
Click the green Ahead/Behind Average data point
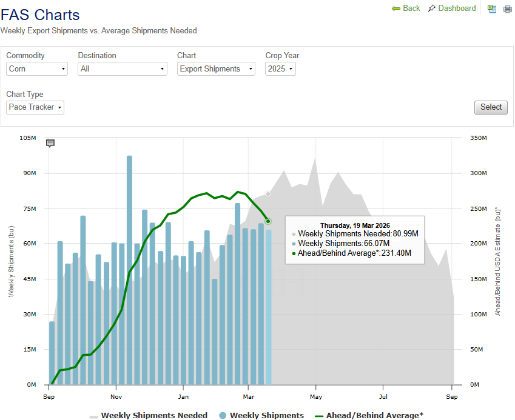[x=268, y=221]
